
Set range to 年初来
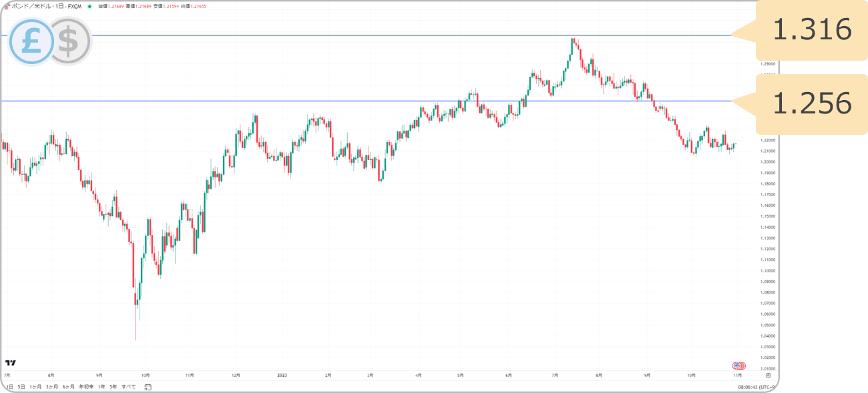86,387
